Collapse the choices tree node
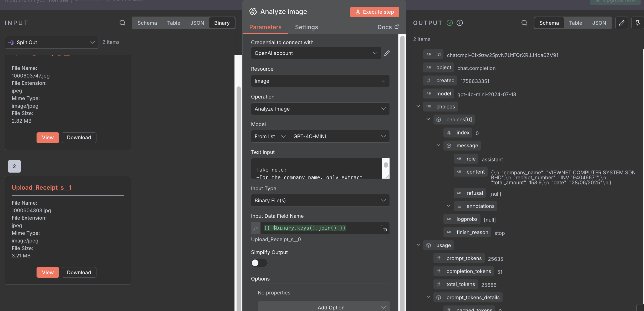Screen dimensions: 644x311 coord(418,106)
